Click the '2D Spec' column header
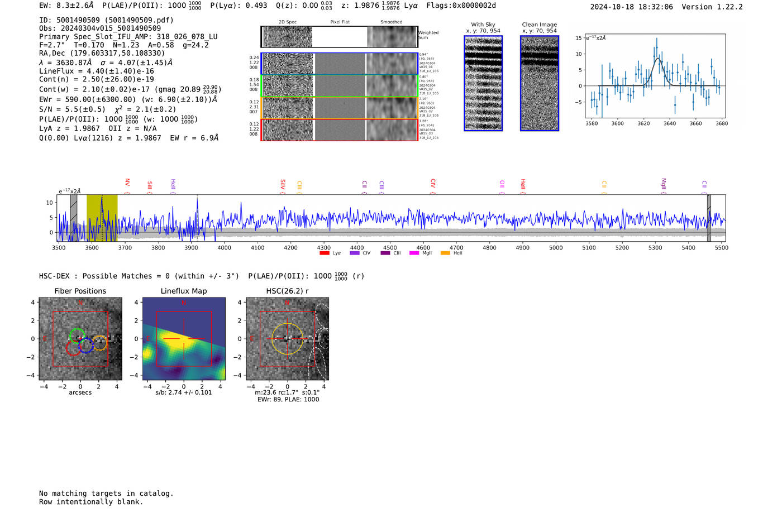This screenshot has width=782, height=532. tap(288, 22)
